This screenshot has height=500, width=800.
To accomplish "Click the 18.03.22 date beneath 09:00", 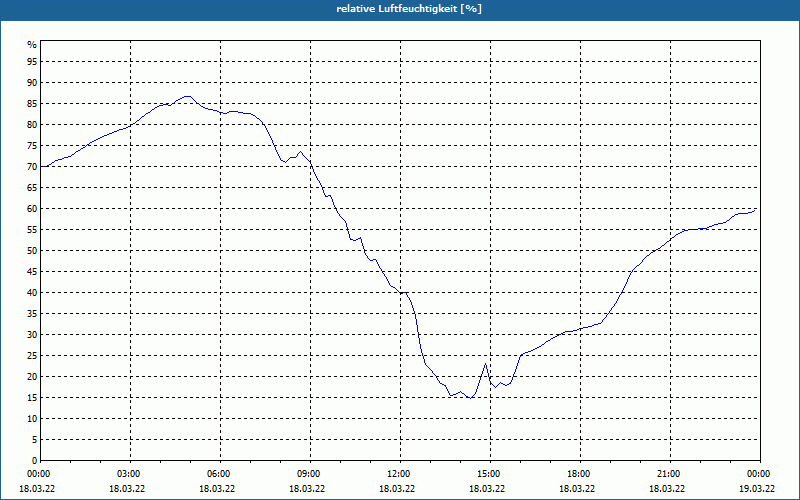I will click(307, 489).
